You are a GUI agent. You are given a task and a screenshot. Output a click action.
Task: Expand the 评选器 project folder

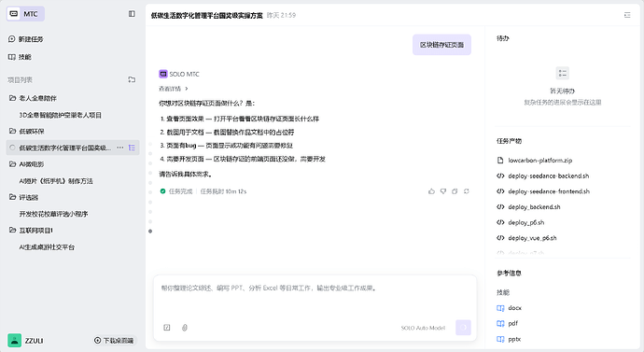click(x=24, y=197)
